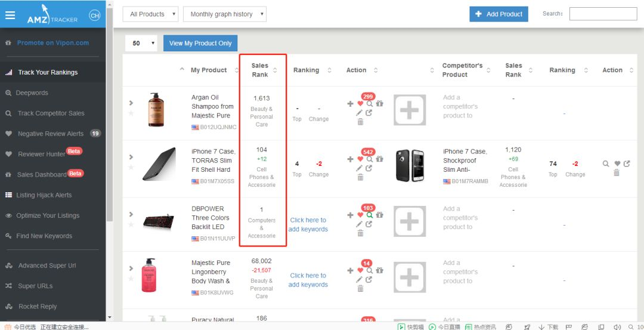644x330 pixels.
Task: Expand the TORRAS iPhone 7 Case row chevron
Action: pyautogui.click(x=131, y=157)
